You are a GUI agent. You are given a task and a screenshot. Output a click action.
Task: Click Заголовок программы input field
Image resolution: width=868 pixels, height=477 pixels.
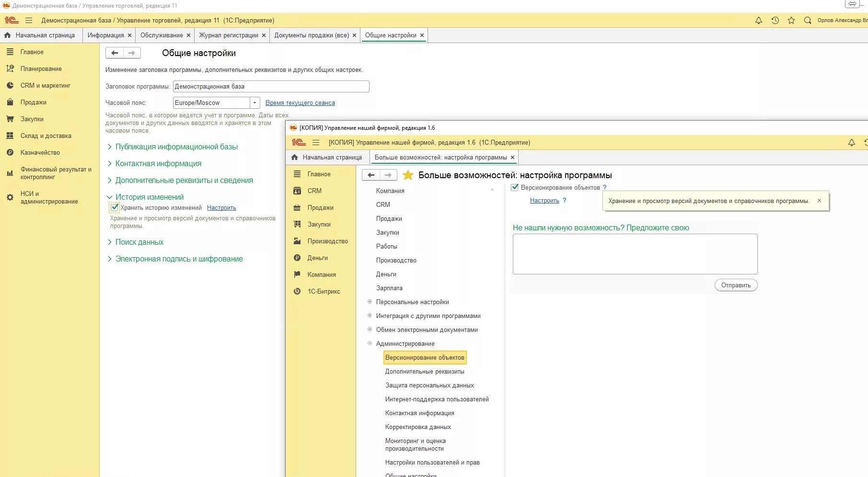tap(271, 87)
